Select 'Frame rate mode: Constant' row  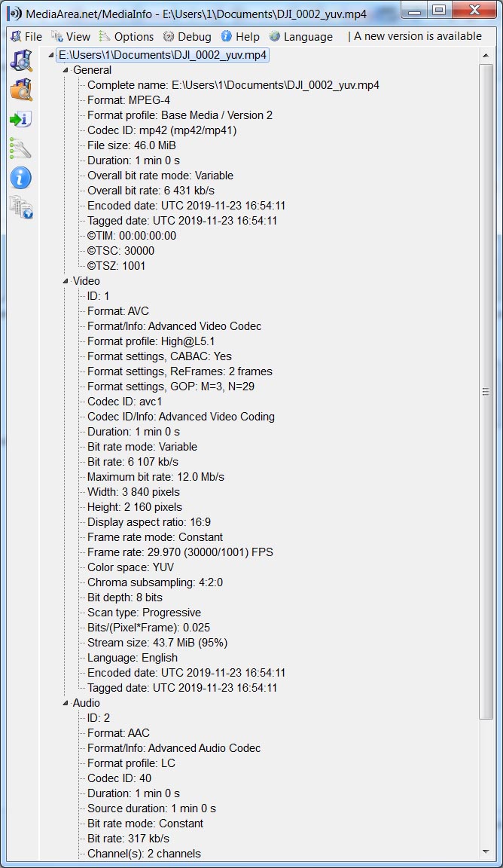155,537
